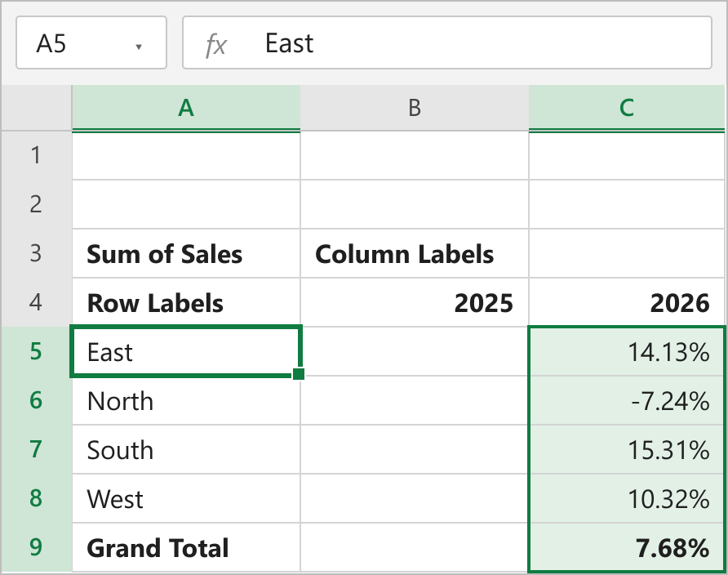The width and height of the screenshot is (728, 575).
Task: Click empty cell A1
Action: 186,156
